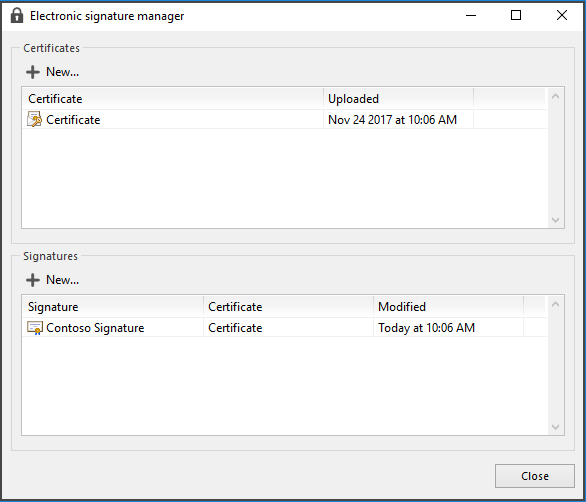Image resolution: width=586 pixels, height=502 pixels.
Task: Click the plus icon under Signatures
Action: [33, 280]
